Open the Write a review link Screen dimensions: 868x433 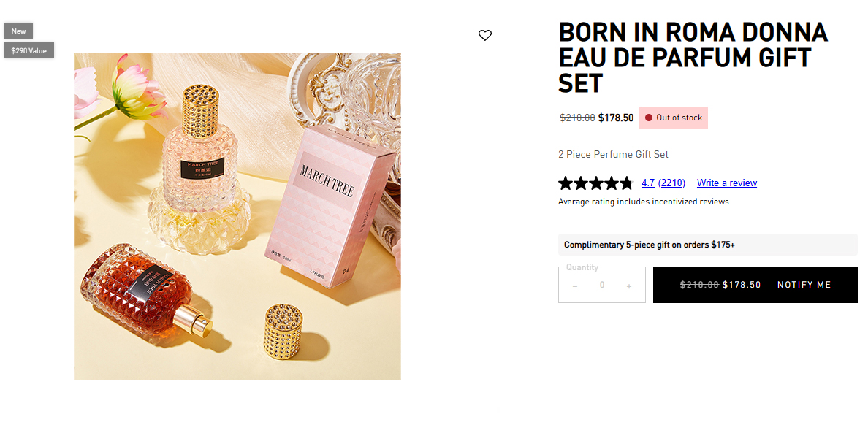click(x=726, y=183)
